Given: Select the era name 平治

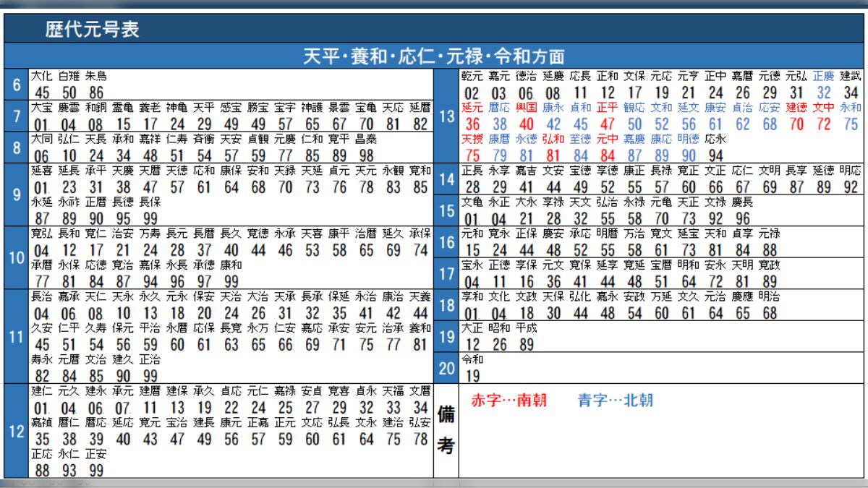Looking at the screenshot, I should point(150,328).
